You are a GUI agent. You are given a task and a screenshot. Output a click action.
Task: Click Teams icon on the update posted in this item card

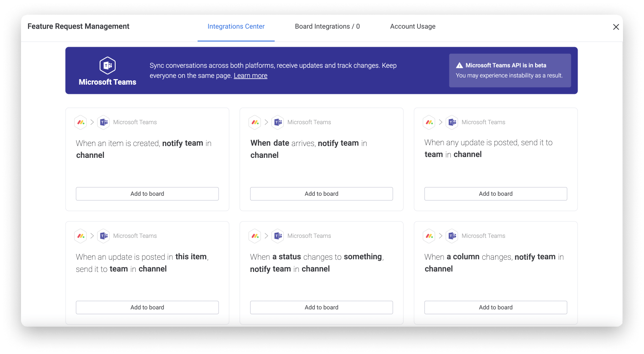(103, 236)
